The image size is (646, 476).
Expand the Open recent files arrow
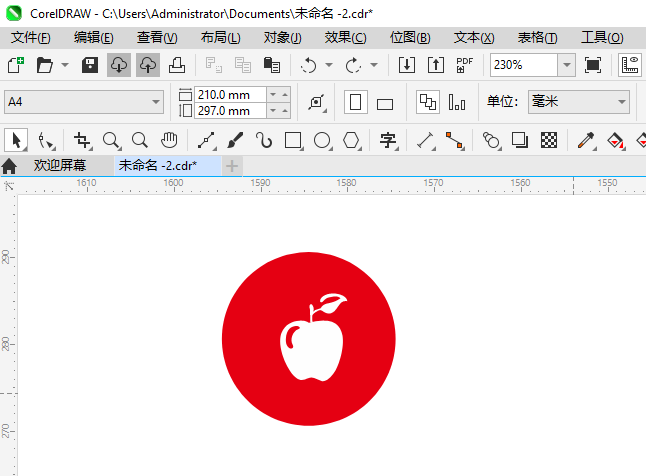[x=65, y=65]
